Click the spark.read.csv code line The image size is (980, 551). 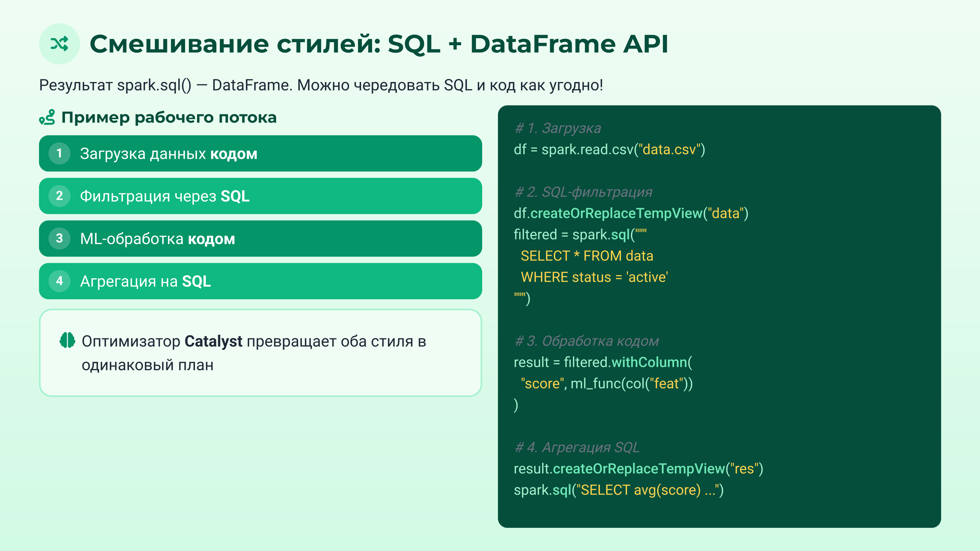click(609, 149)
